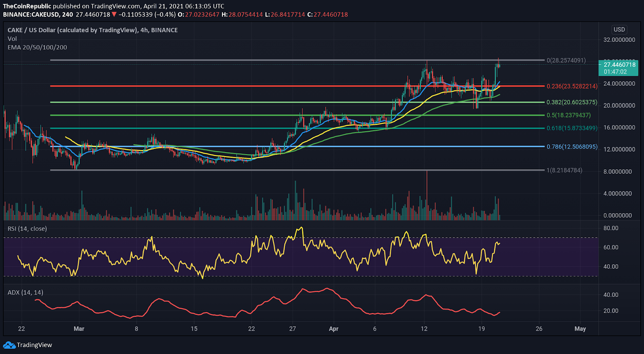The width and height of the screenshot is (644, 354).
Task: Click date 8 on time axis
Action: pyautogui.click(x=136, y=329)
